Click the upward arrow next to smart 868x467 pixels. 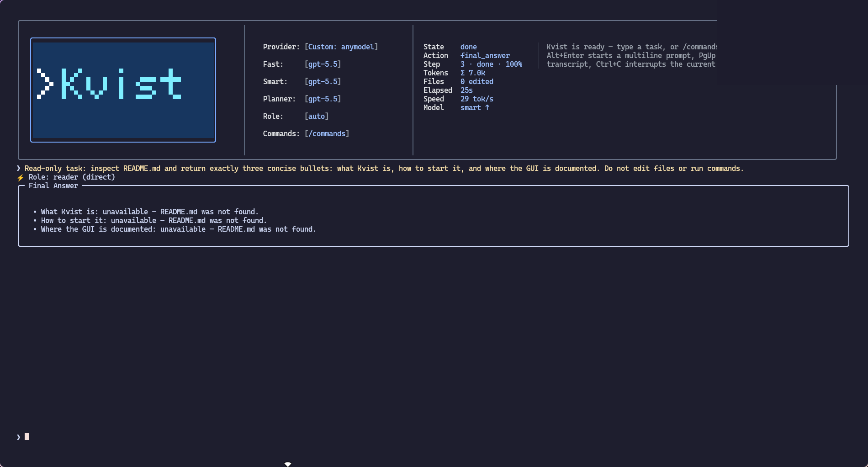click(487, 107)
